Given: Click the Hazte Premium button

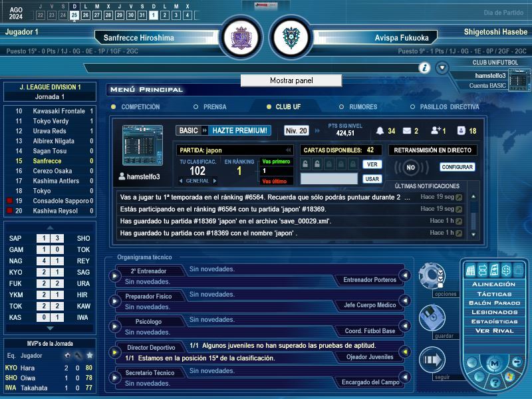Looking at the screenshot, I should pyautogui.click(x=240, y=130).
